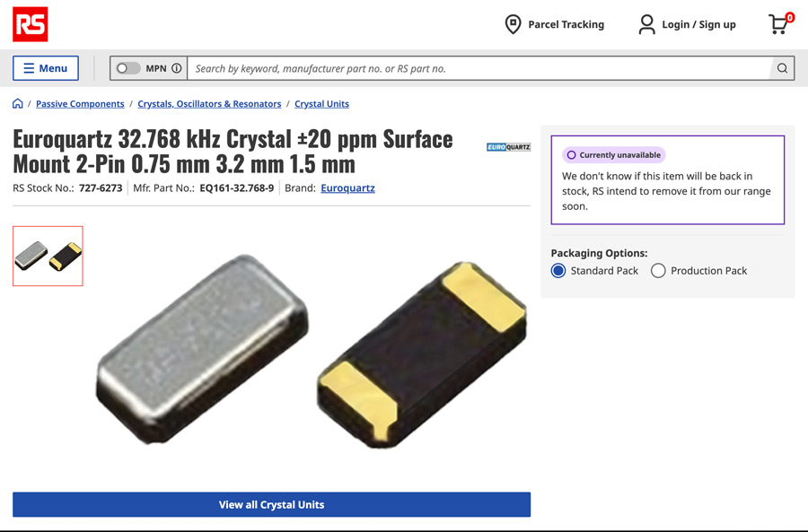808x532 pixels.
Task: Select Production Pack packaging option
Action: pyautogui.click(x=658, y=271)
